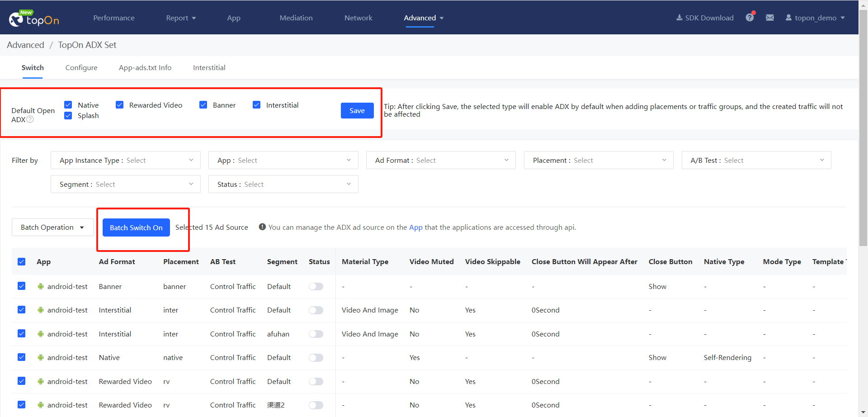Open the help question mark icon
The image size is (868, 417).
tap(750, 18)
